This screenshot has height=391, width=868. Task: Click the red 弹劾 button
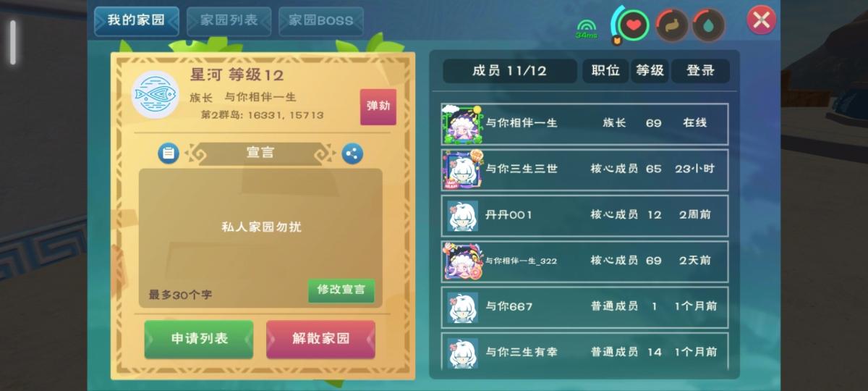point(378,106)
